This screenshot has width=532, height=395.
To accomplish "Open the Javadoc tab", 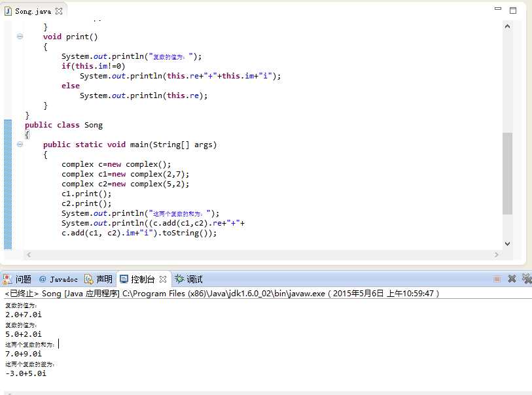I will [58, 279].
